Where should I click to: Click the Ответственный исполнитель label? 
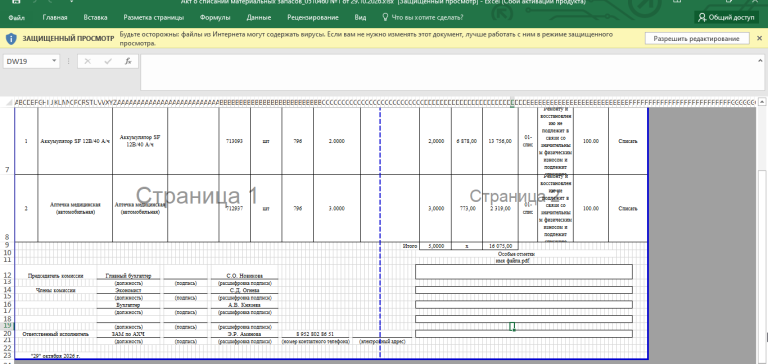[x=55, y=334]
